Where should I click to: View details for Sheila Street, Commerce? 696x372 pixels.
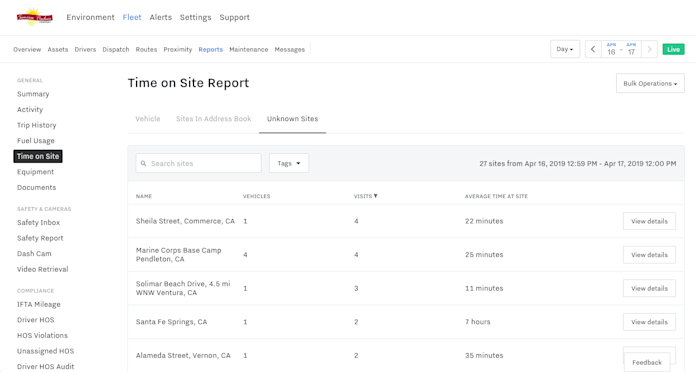pos(649,221)
